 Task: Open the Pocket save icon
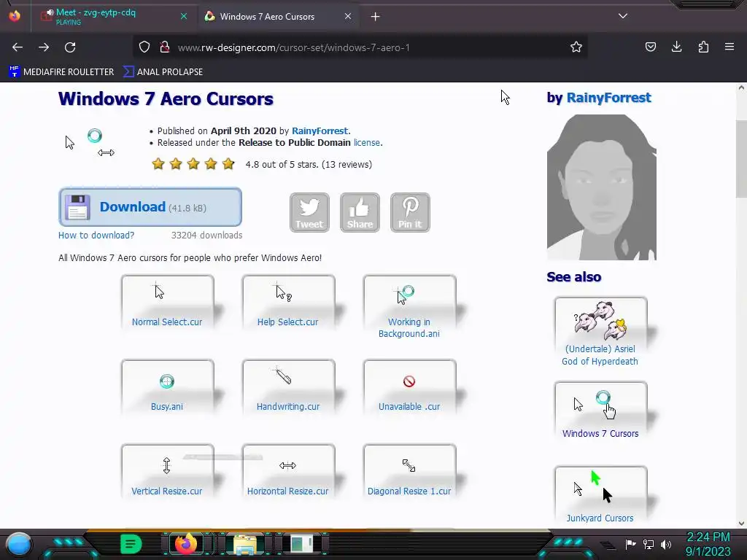point(650,47)
